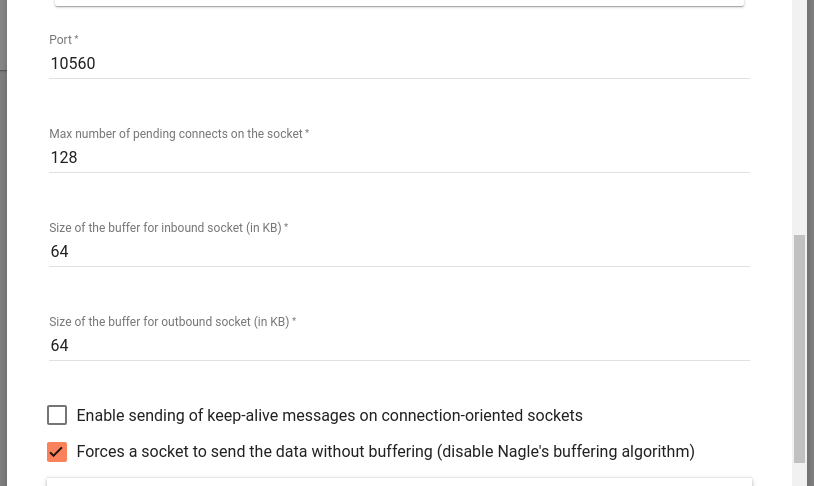The height and width of the screenshot is (486, 814).
Task: Click the 'Port *' field label
Action: pyautogui.click(x=64, y=40)
